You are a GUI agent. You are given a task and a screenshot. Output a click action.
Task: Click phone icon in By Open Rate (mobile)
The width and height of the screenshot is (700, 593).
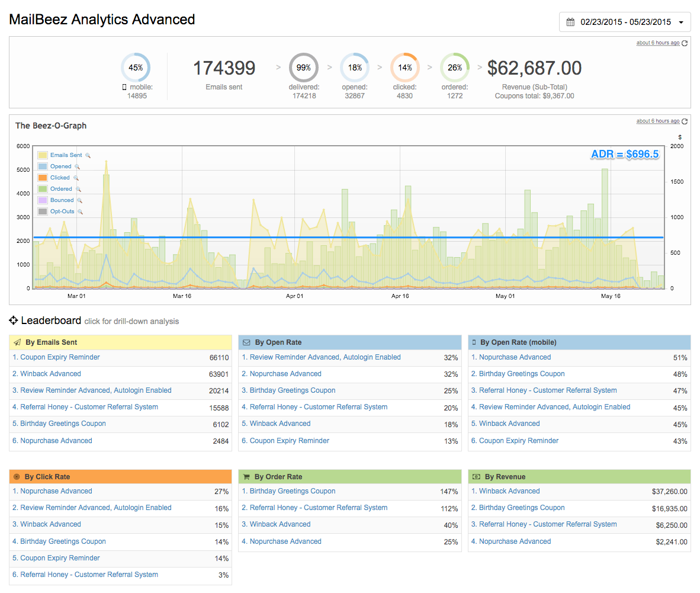click(x=474, y=342)
